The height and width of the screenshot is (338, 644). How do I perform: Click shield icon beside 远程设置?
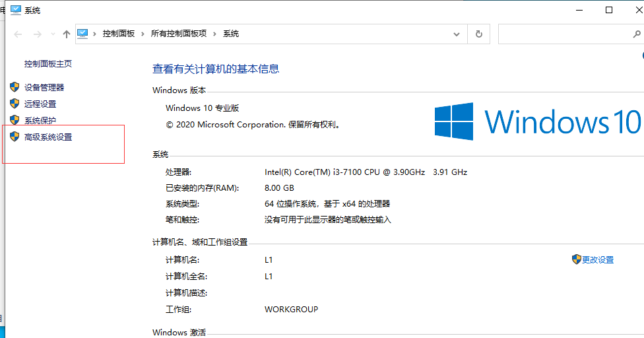tap(15, 104)
